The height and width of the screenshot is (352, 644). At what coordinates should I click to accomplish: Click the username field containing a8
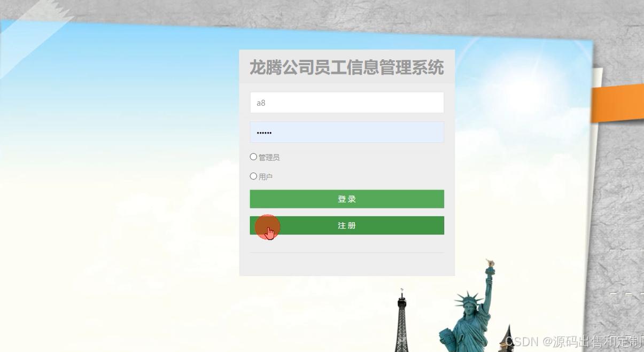347,103
